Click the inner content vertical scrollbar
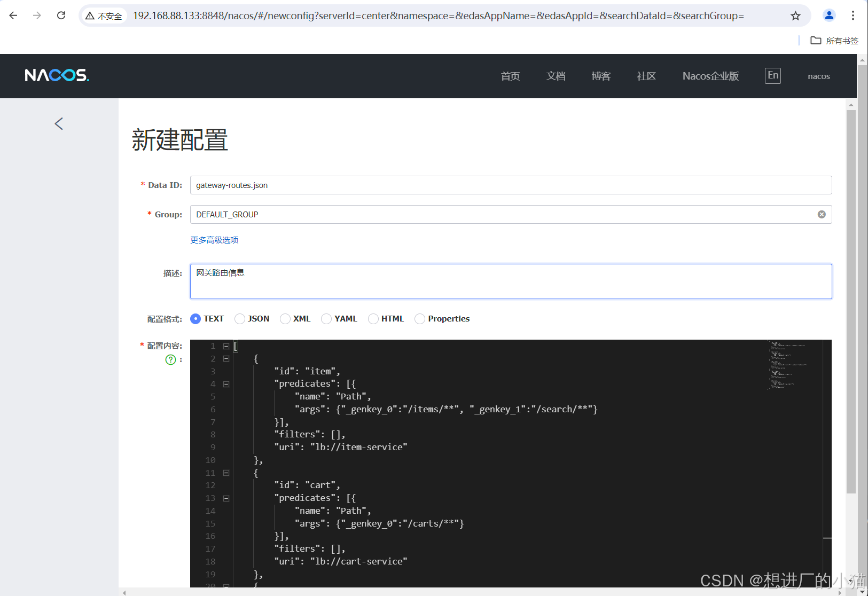This screenshot has height=596, width=868. [851, 302]
